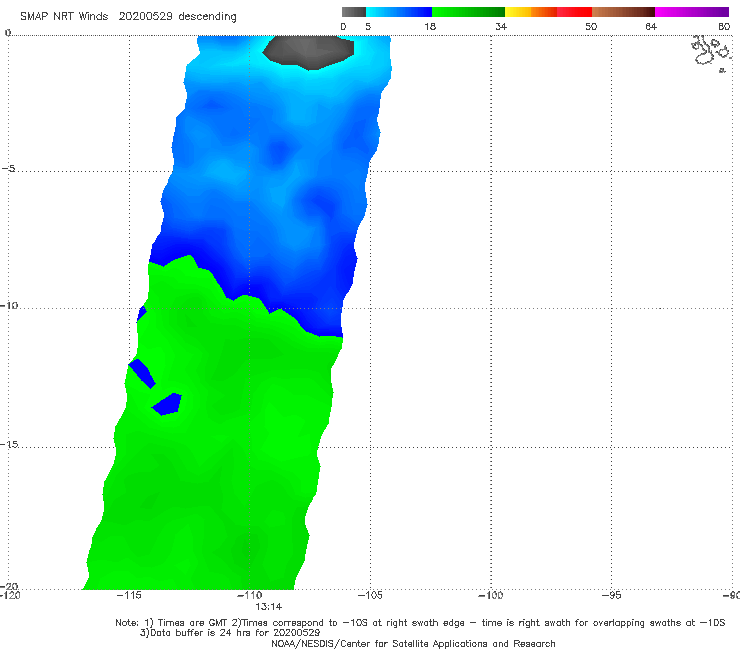The height and width of the screenshot is (650, 740).
Task: Click the latitude axis label '-15'
Action: [9, 444]
